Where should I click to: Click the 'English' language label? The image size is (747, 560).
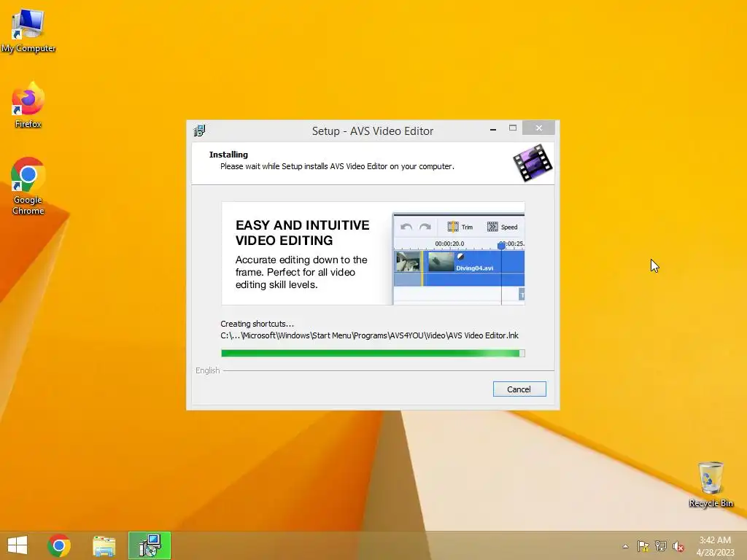tap(208, 370)
